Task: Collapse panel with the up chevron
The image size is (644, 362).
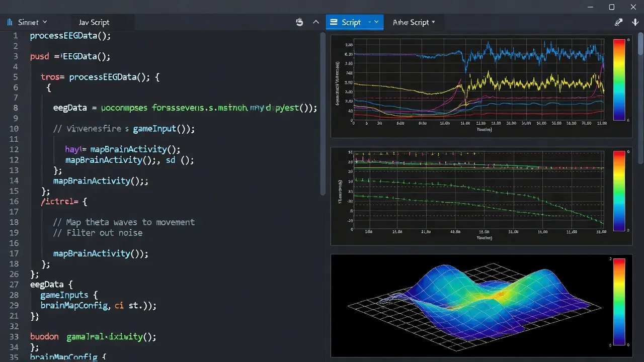Action: [316, 22]
